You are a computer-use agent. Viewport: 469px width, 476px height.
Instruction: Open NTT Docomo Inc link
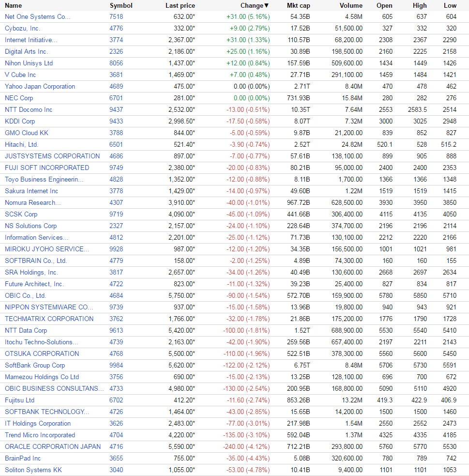click(x=29, y=109)
